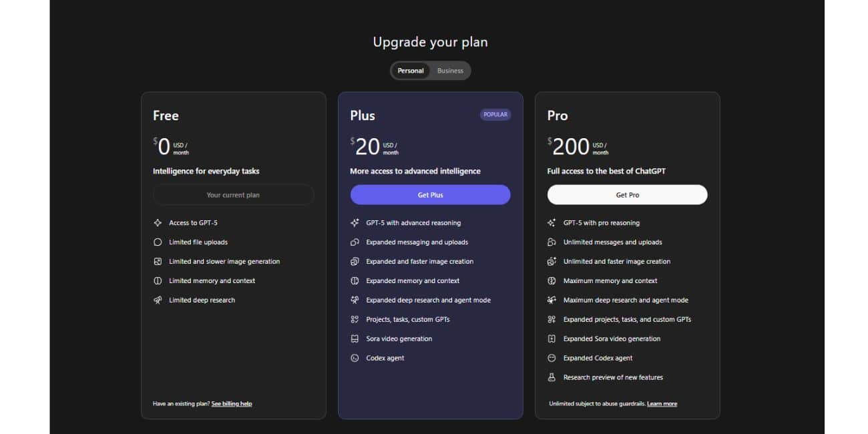Click the Limited and slower image generation icon
Screen dimensions: 868x434
tap(158, 262)
